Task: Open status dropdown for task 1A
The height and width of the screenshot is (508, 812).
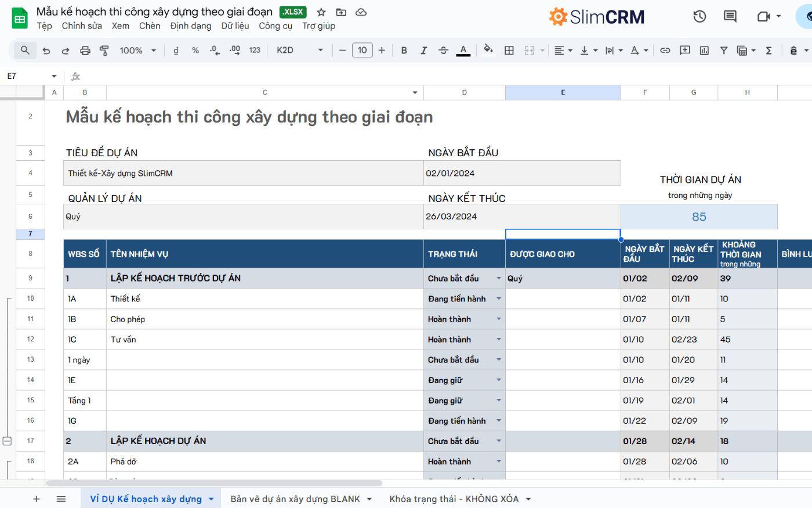Action: tap(498, 299)
